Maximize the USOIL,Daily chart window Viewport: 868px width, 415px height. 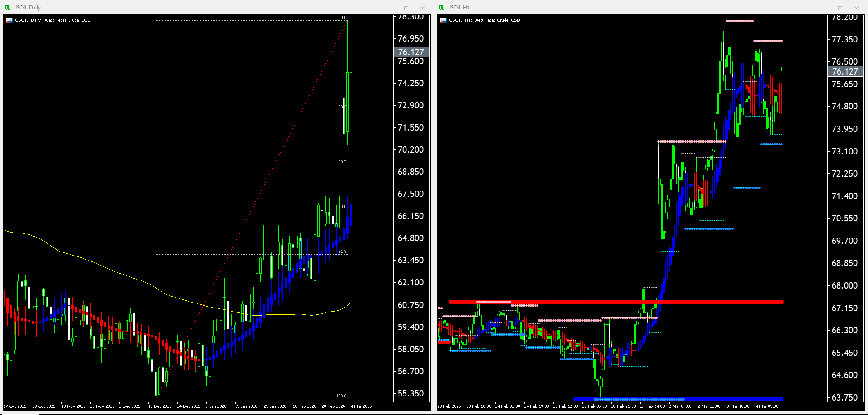tap(406, 8)
